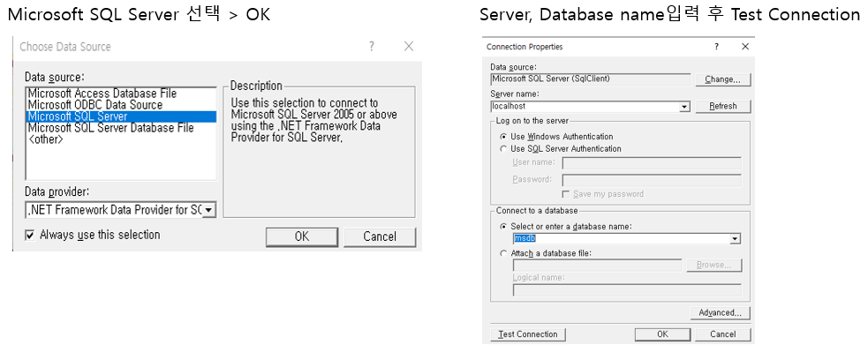Click the msdb database name field
Image resolution: width=868 pixels, height=360 pixels.
[x=622, y=239]
